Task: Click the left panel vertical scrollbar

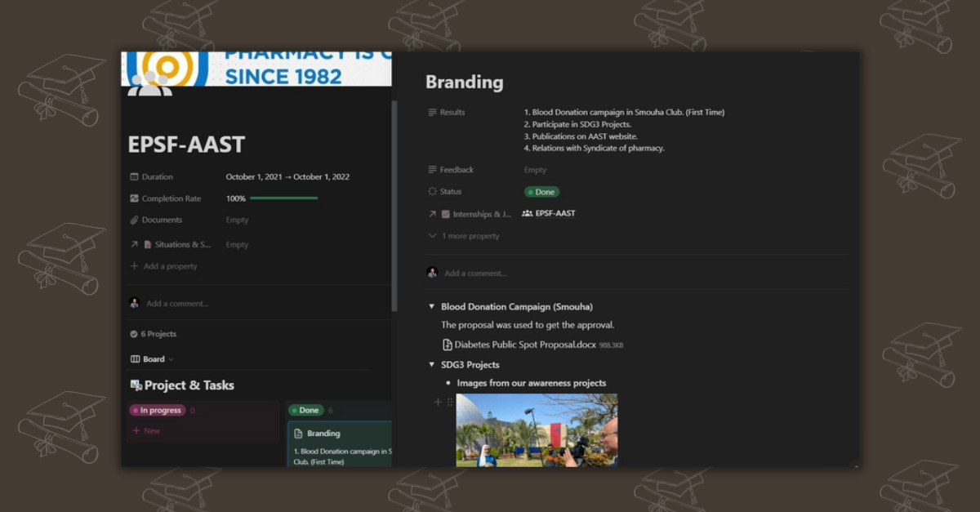Action: (x=394, y=204)
